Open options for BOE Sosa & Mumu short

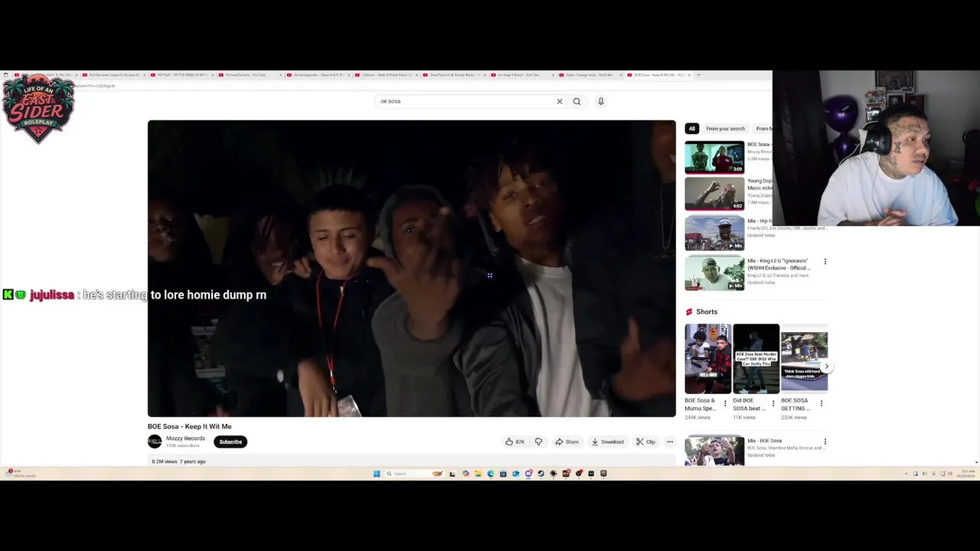click(x=725, y=403)
